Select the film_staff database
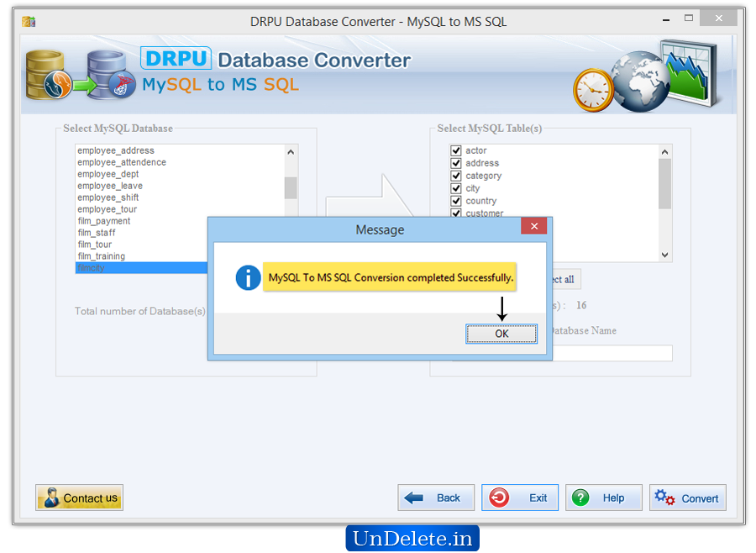Screen dimensions: 756x553 (x=97, y=233)
